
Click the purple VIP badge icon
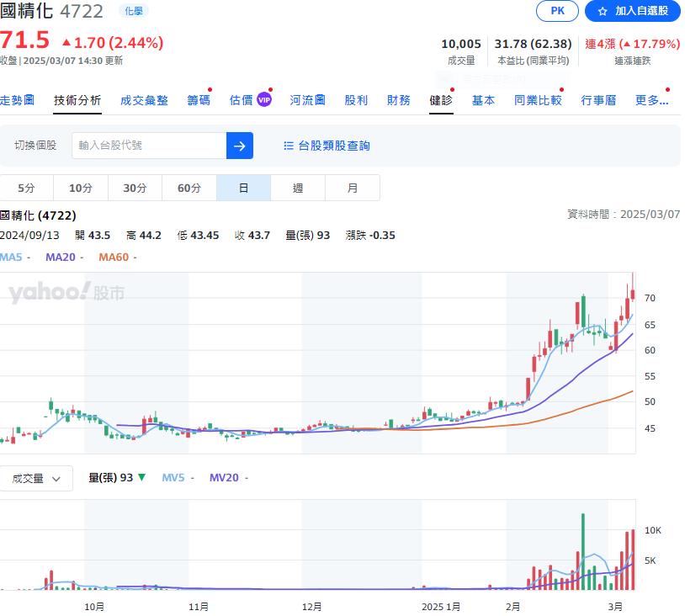click(x=264, y=100)
